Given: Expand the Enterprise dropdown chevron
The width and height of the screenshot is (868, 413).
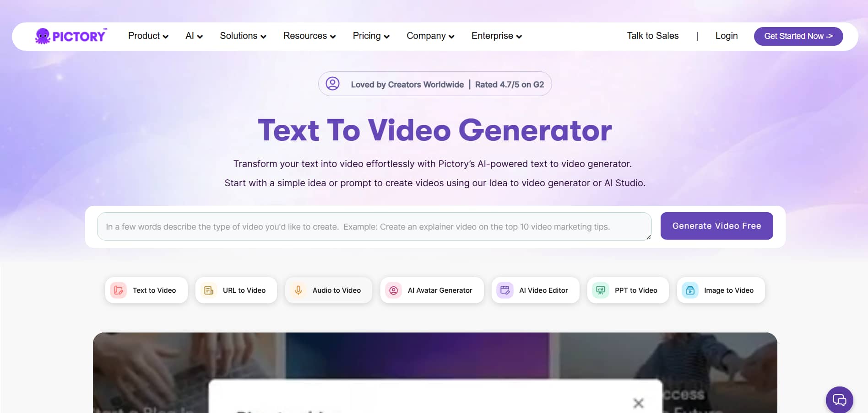Looking at the screenshot, I should (x=519, y=37).
